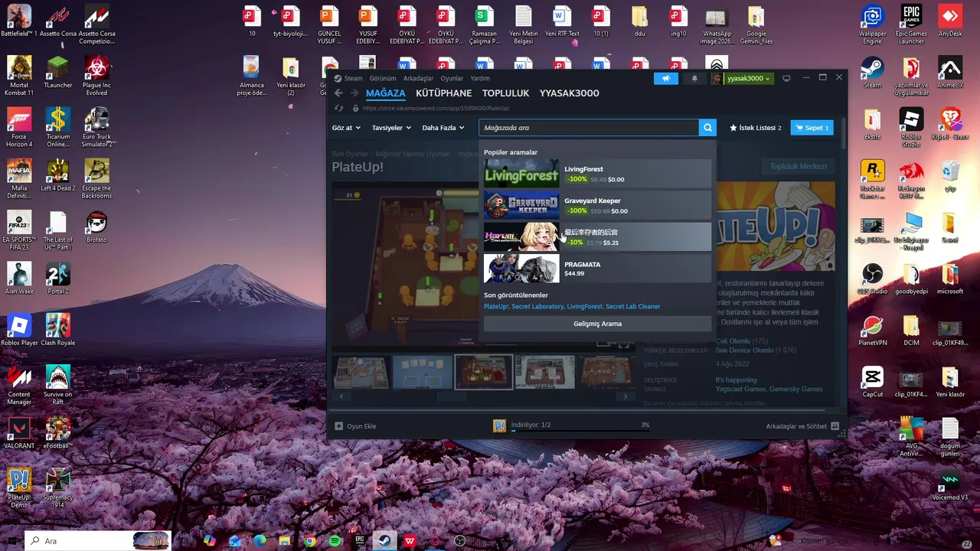Select the Mortal Kombat 11 desktop icon

[x=19, y=76]
